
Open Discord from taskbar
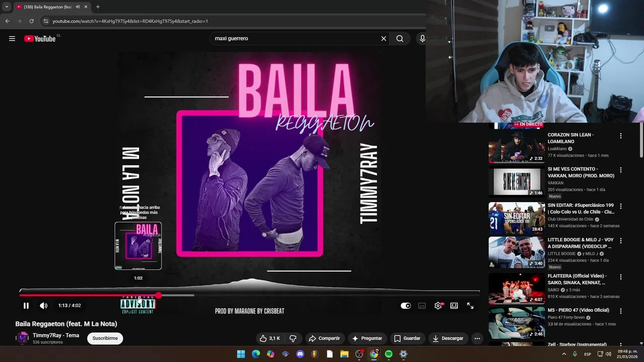300,354
